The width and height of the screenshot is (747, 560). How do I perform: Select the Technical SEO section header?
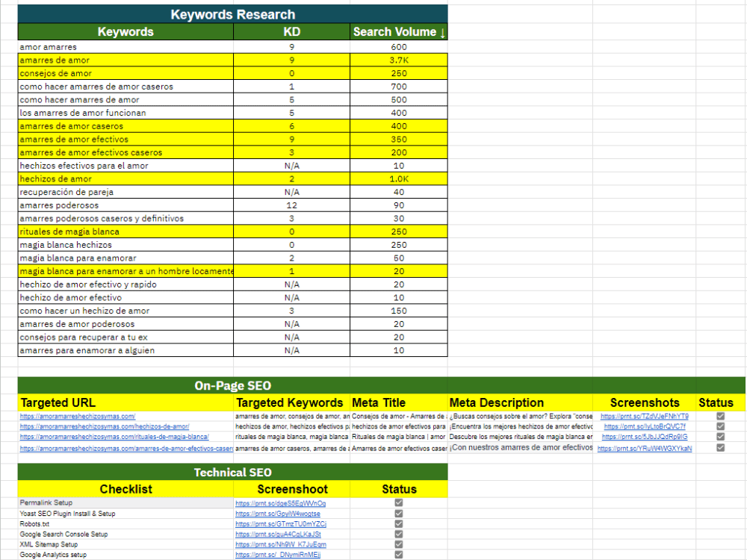coord(232,472)
